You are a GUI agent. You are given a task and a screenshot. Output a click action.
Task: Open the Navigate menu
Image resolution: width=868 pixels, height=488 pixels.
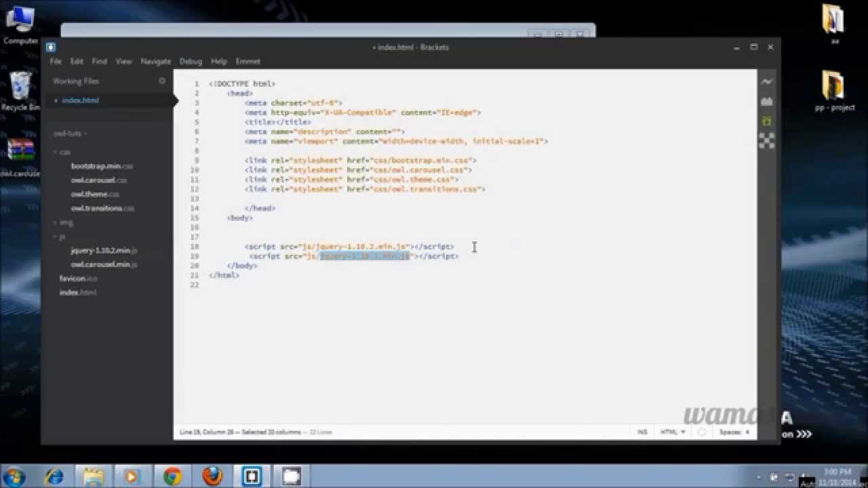point(156,61)
